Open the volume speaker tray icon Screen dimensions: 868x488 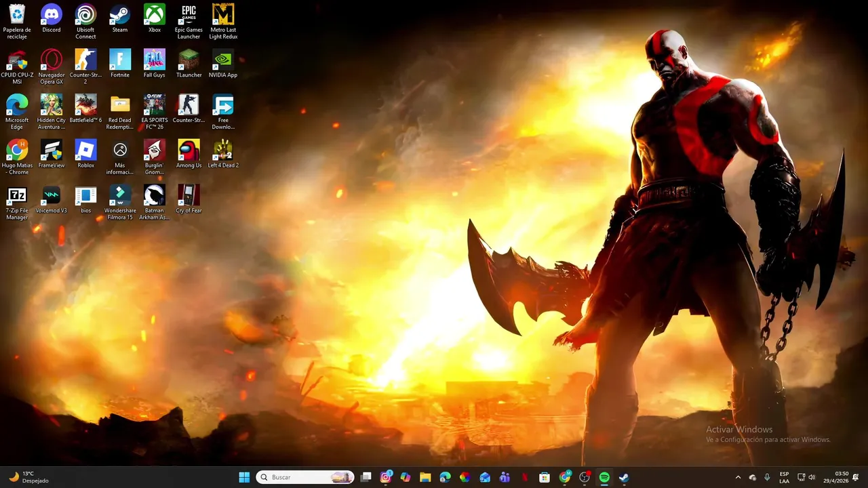(x=812, y=477)
